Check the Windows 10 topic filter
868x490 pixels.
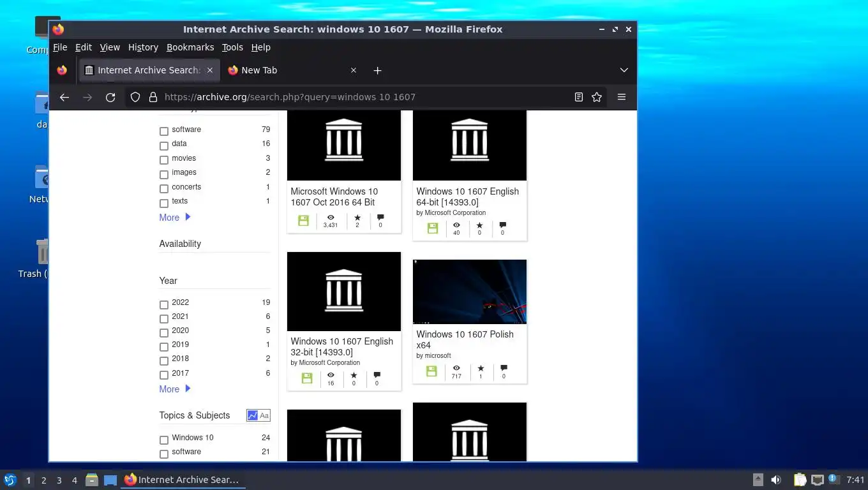[x=164, y=440]
